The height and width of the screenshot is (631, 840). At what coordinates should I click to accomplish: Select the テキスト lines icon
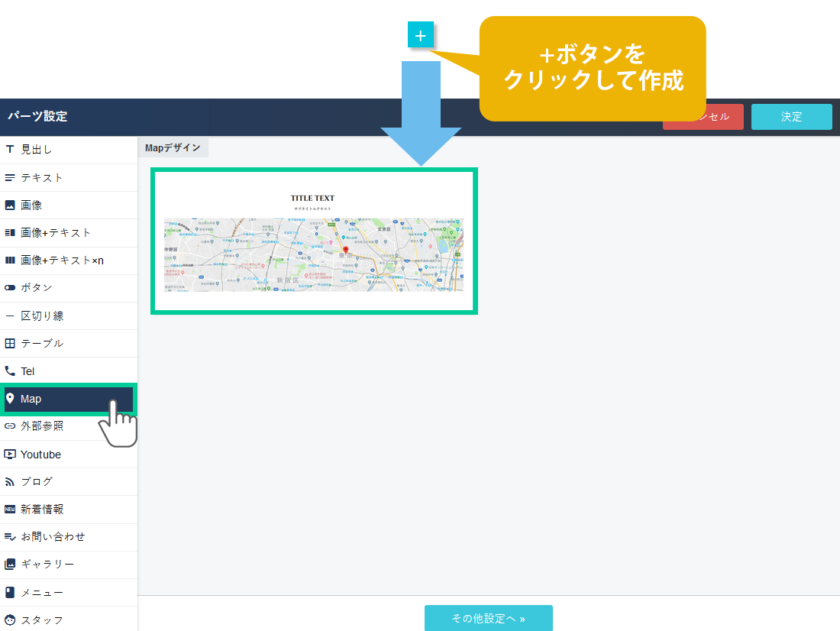10,178
